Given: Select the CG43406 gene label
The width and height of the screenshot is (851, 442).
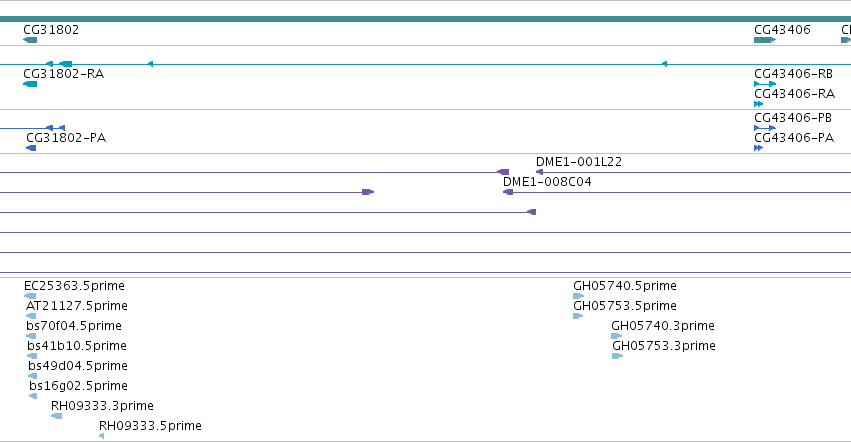Looking at the screenshot, I should (782, 29).
